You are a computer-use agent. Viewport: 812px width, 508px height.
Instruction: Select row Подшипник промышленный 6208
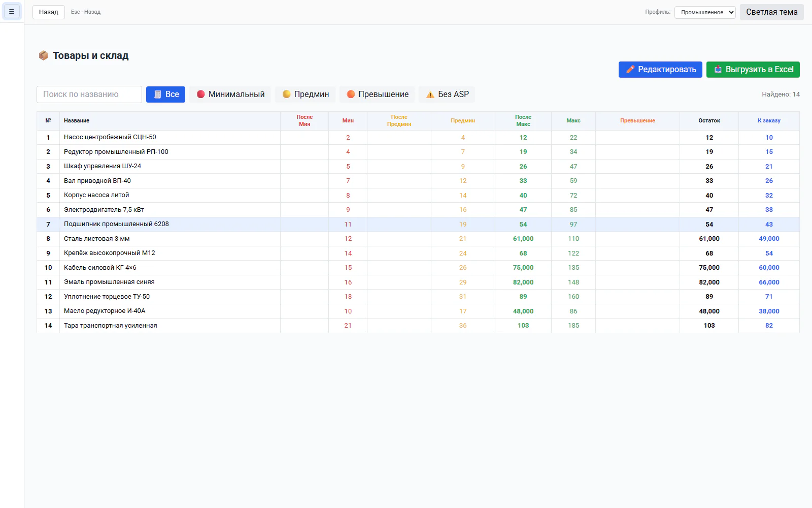[x=418, y=225]
